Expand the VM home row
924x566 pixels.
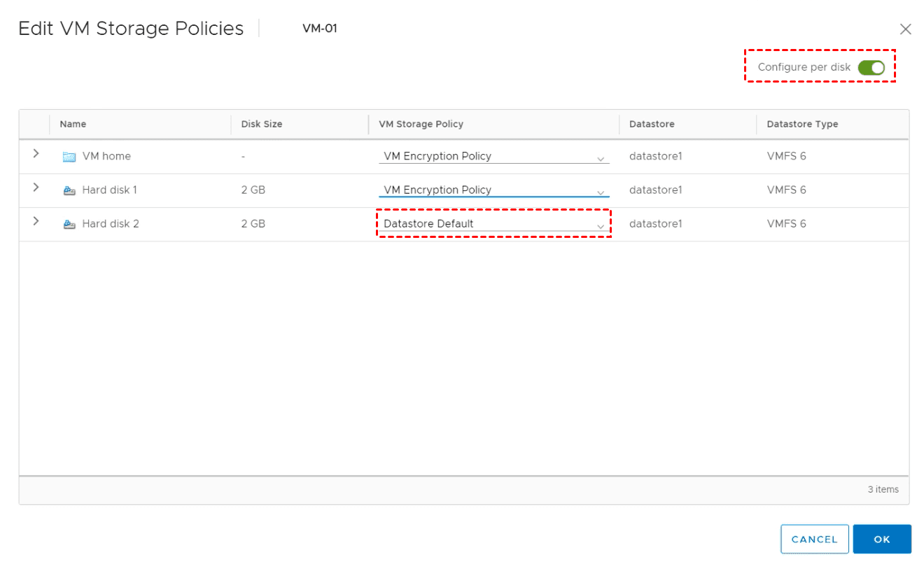tap(36, 154)
